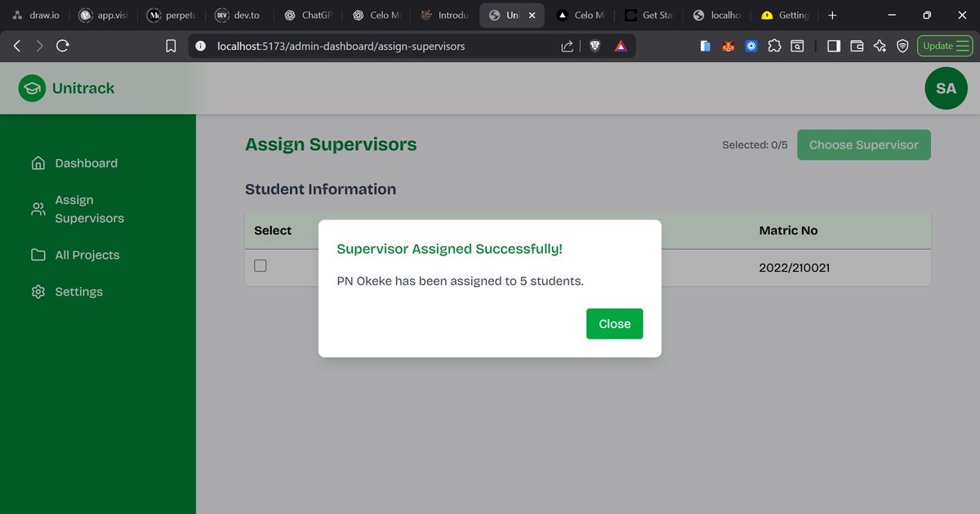
Task: Open the Extensions puzzle icon
Action: (x=774, y=46)
